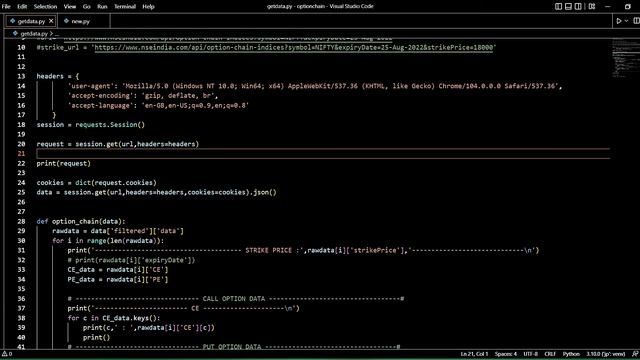This screenshot has width=640, height=360.
Task: Expand the run options dropdown arrow
Action: 626,21
